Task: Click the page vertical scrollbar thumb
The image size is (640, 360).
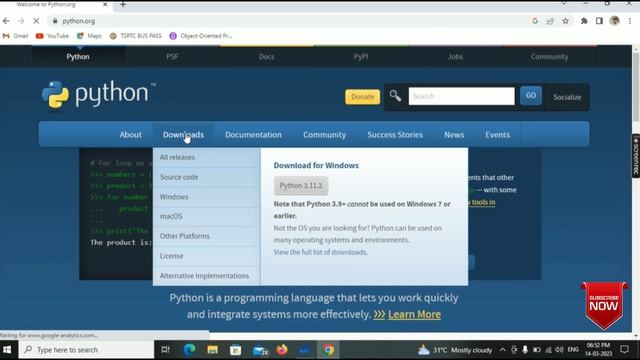Action: tap(636, 87)
